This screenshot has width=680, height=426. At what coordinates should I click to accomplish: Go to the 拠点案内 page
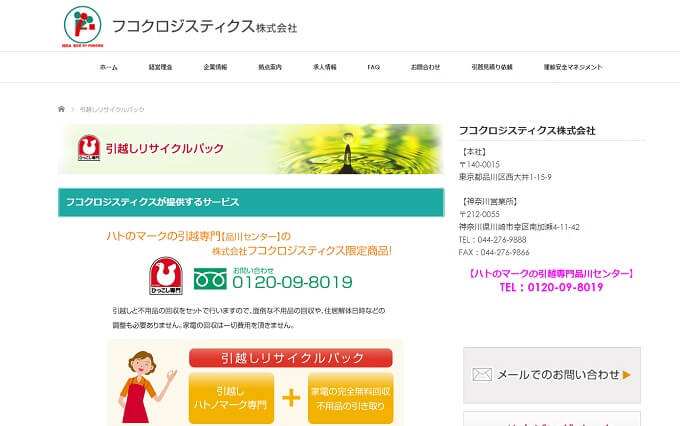coord(270,67)
